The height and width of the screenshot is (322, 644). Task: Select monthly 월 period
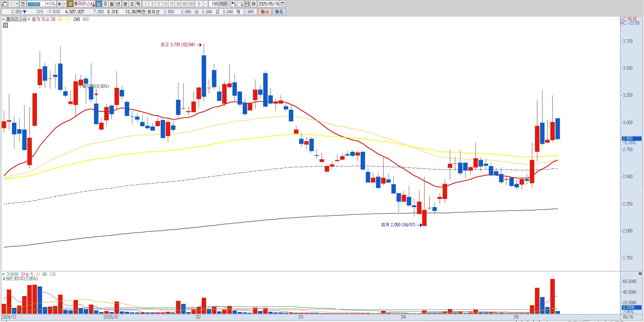[112, 4]
